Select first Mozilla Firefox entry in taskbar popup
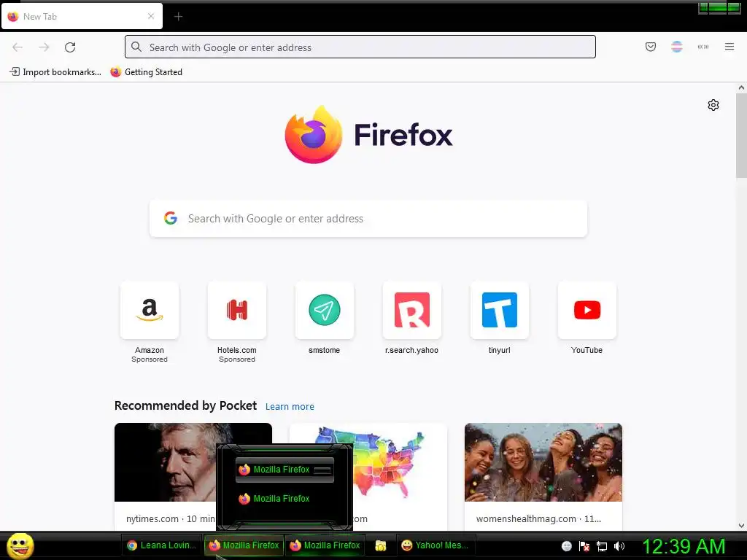This screenshot has height=560, width=747. 285,470
